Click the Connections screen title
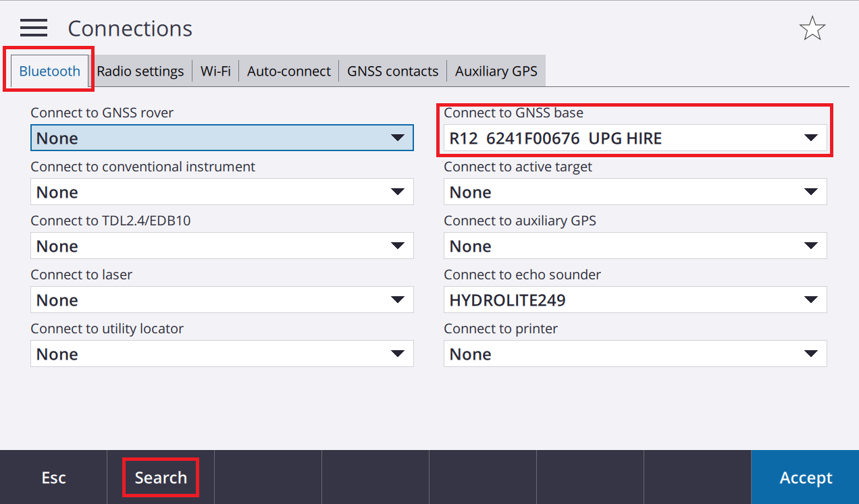Screen dimensions: 859x504 click(x=130, y=28)
